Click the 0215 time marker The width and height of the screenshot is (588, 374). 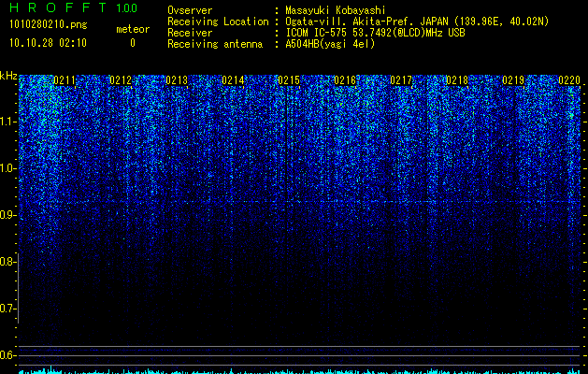tap(289, 80)
